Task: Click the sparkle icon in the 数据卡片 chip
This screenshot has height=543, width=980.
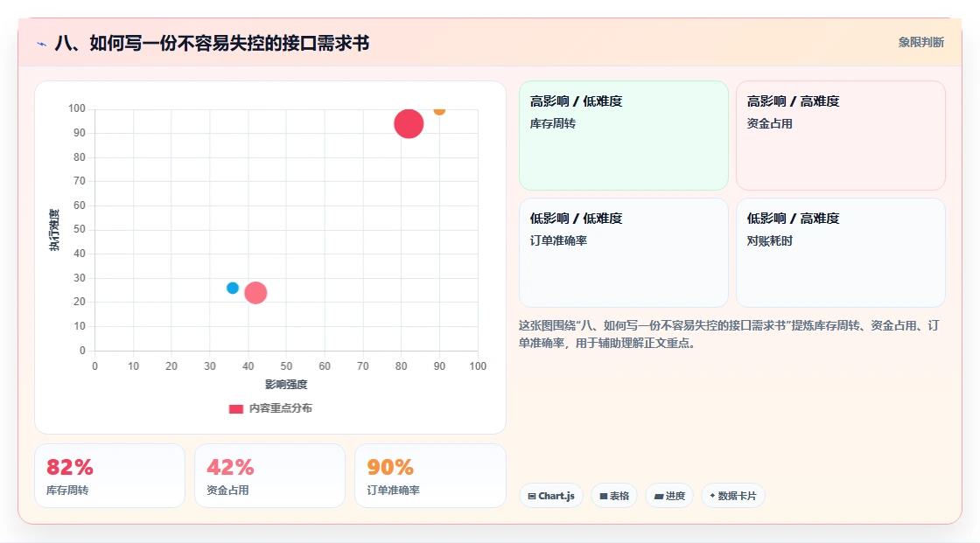Action: click(712, 496)
